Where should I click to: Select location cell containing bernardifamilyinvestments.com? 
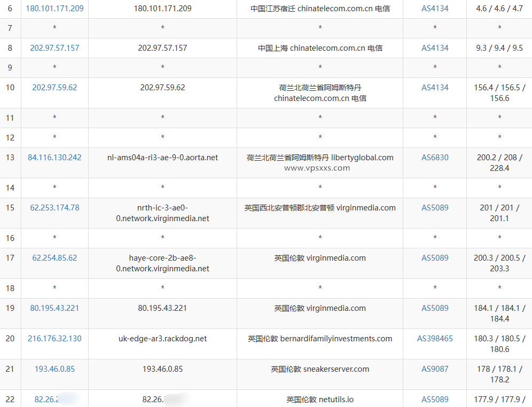click(x=320, y=344)
